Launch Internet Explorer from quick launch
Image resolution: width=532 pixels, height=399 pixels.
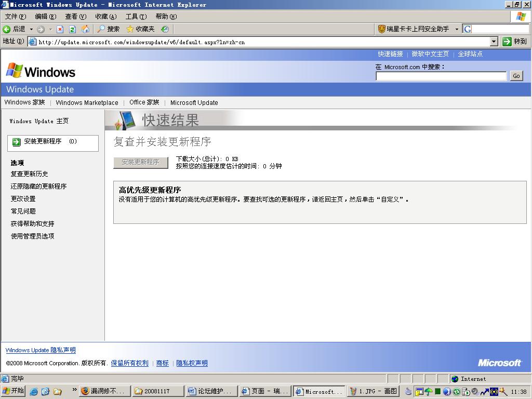pyautogui.click(x=34, y=392)
